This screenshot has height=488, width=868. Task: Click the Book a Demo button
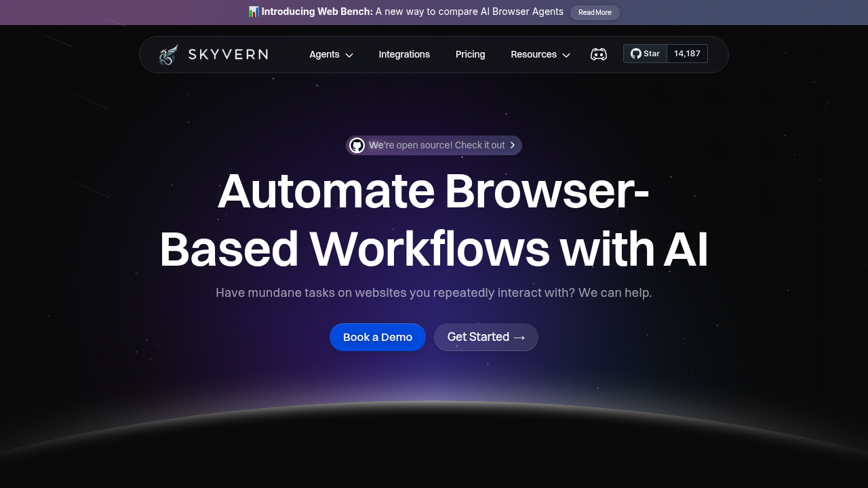[378, 337]
